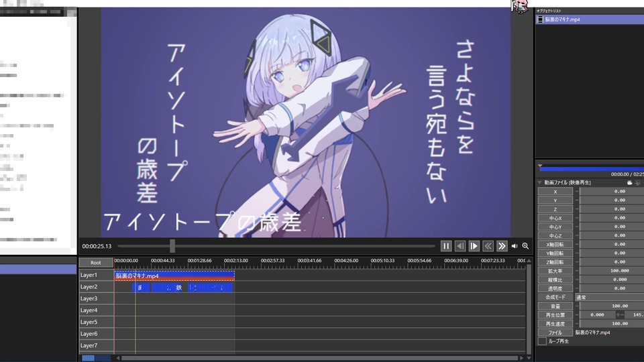Screen dimensions: 644x362
Task: Click the timeline scroll-left arrow
Action: 118,358
